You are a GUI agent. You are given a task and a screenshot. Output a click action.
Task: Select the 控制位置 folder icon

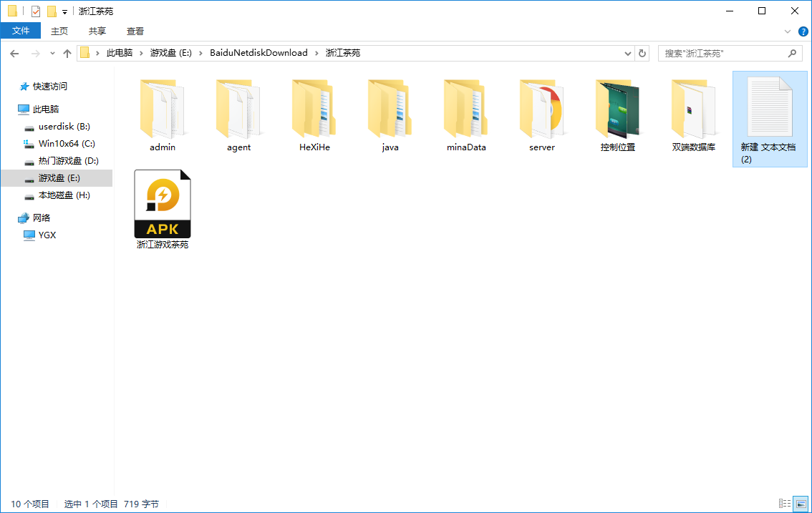(617, 108)
